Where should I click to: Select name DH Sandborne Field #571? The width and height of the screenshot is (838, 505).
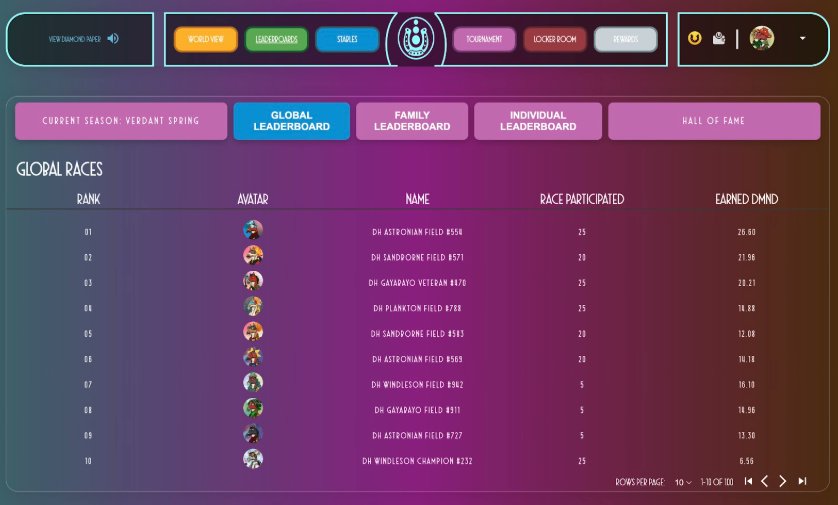[x=417, y=258]
